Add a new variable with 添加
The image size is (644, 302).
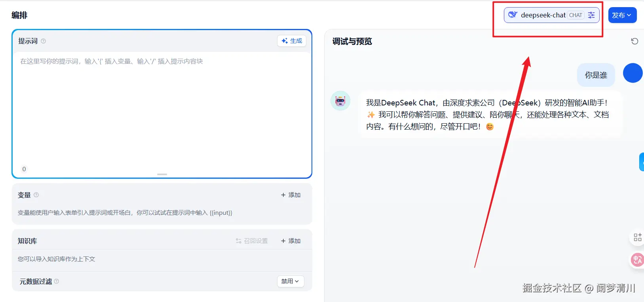pyautogui.click(x=291, y=195)
